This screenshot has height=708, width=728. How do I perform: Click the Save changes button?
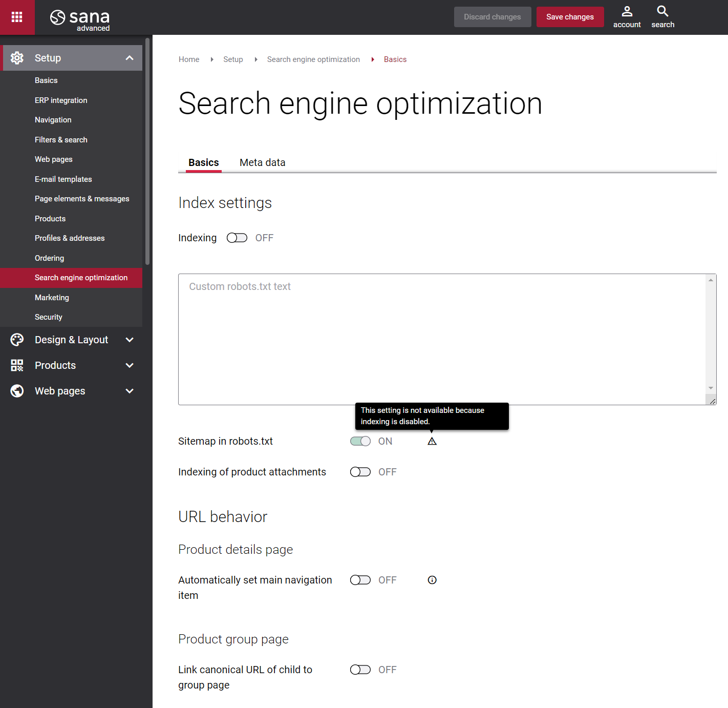pos(570,17)
